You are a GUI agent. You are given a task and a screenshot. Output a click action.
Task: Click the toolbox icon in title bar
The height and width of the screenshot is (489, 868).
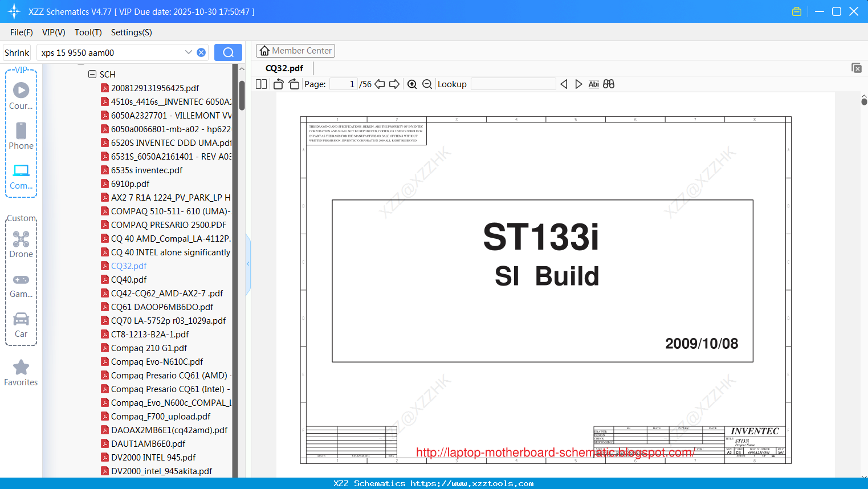tap(797, 11)
